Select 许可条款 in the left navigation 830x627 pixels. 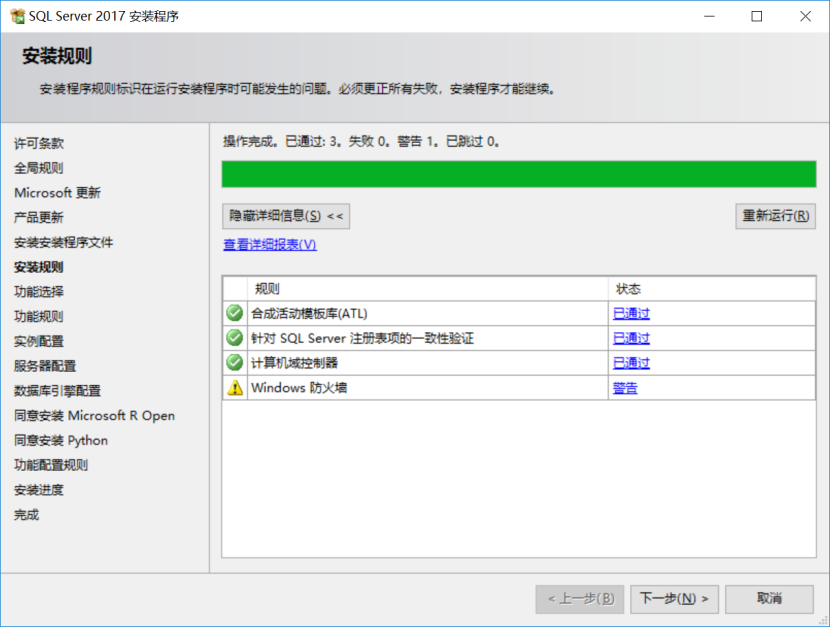pos(39,143)
